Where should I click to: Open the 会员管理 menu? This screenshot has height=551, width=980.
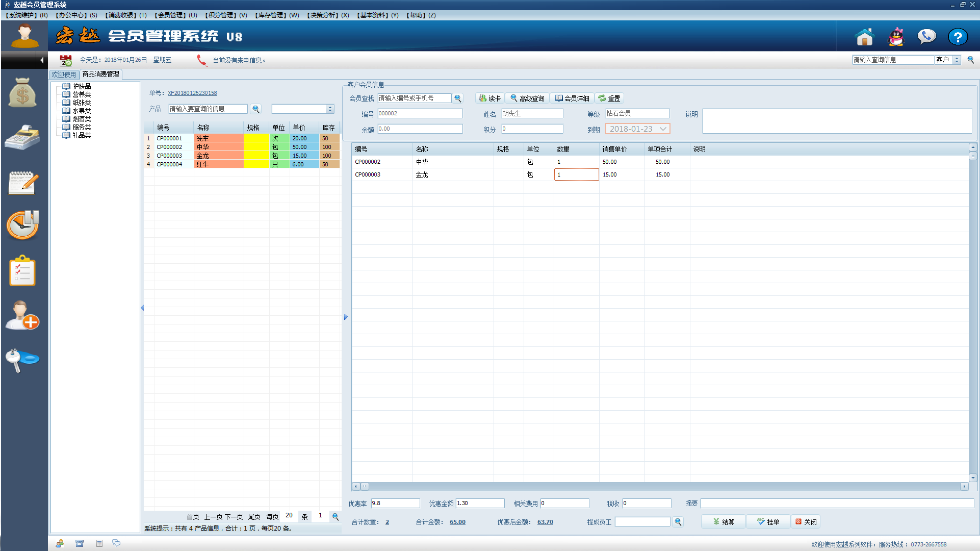(175, 15)
